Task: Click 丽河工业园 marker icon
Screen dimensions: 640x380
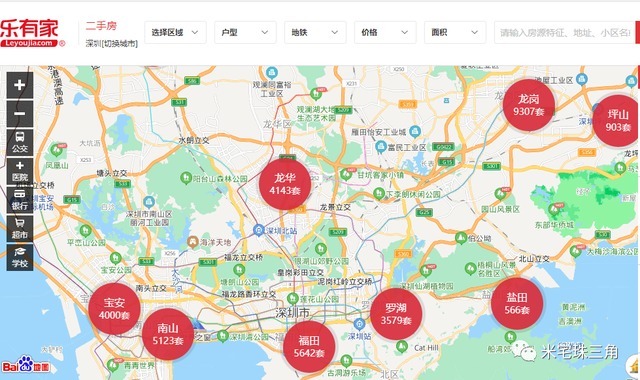Action: (149, 202)
